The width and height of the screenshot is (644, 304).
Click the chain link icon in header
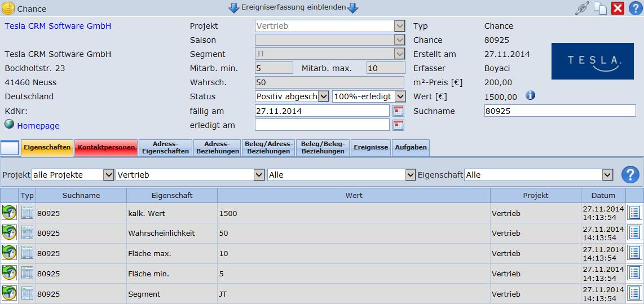point(581,8)
